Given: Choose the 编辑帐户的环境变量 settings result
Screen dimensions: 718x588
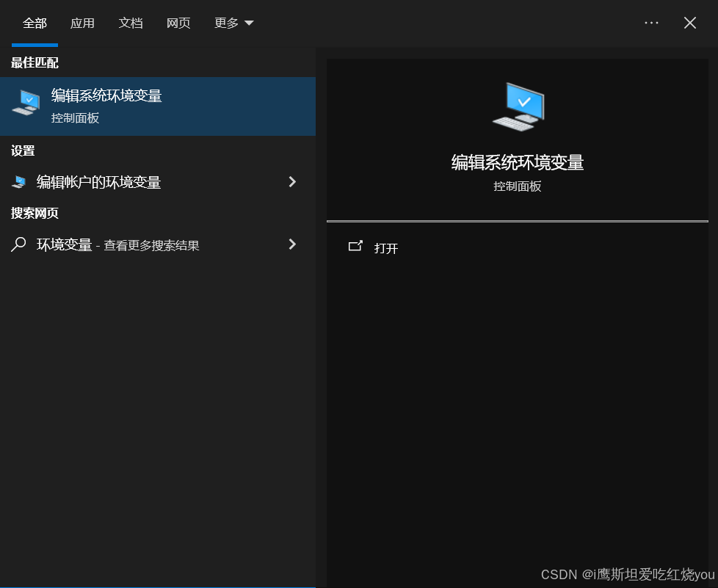Looking at the screenshot, I should 99,182.
